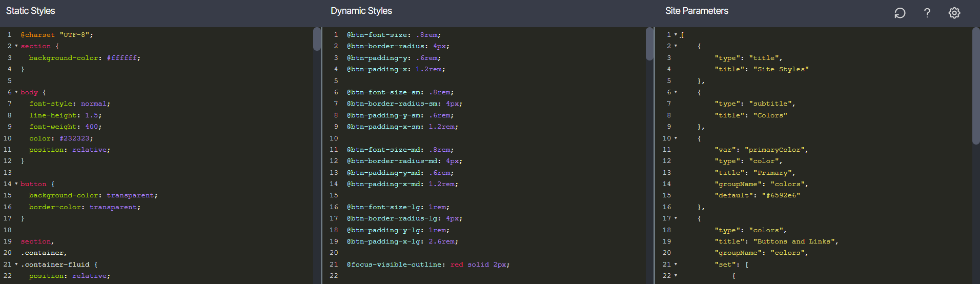Click the '@btn-font-size-md' variable line

click(x=400, y=150)
